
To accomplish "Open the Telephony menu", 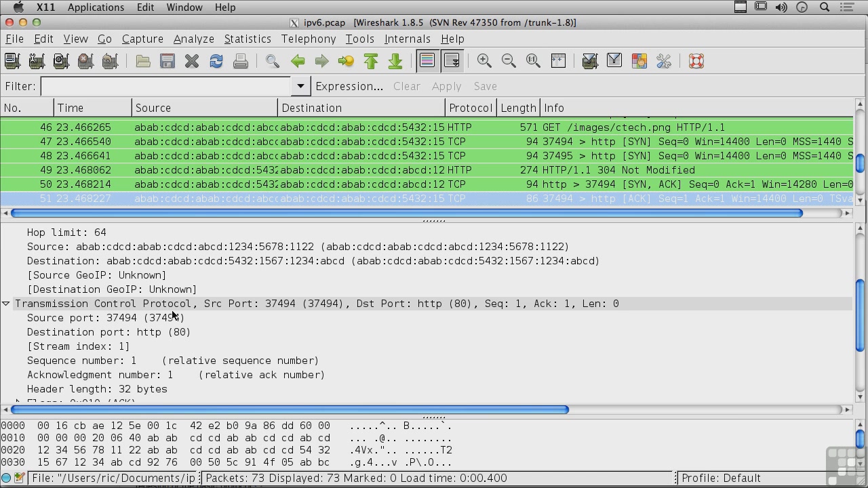I will pos(309,39).
